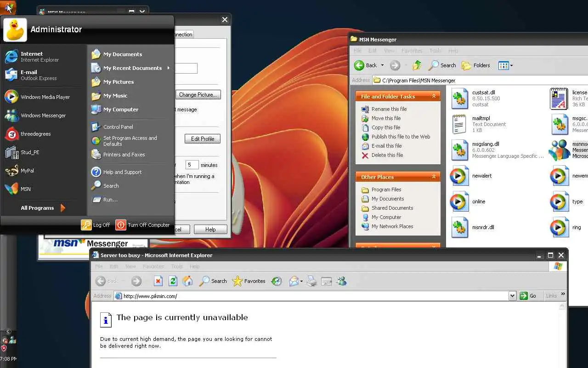Click Print icon in Internet Explorer toolbar
Screen dimensions: 588x368
[x=311, y=281]
